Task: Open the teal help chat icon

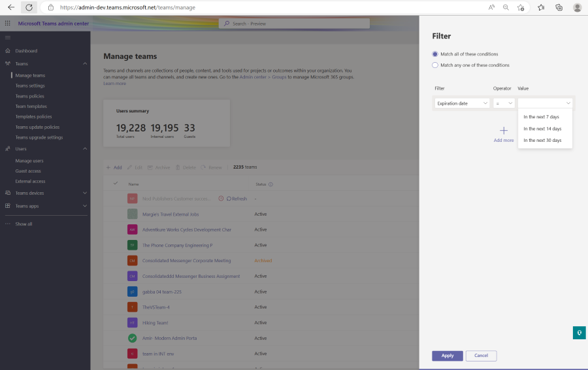Action: coord(580,333)
